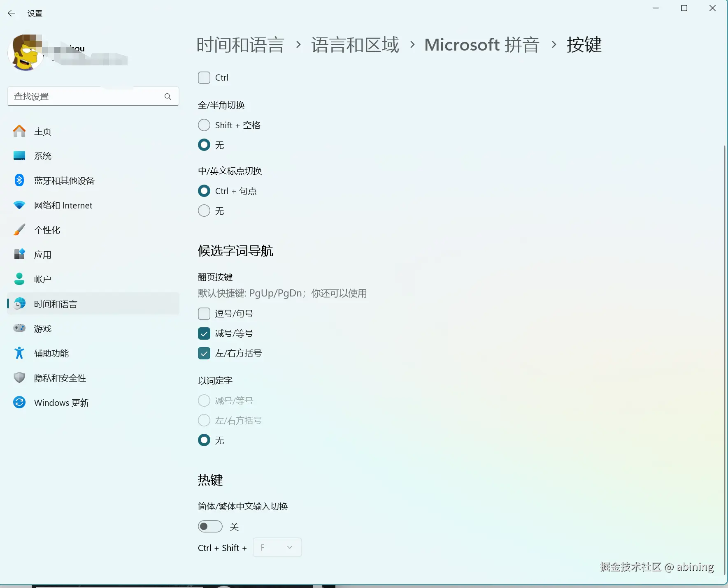Enable 逗号/句号 paging keys checkbox
This screenshot has height=588, width=728.
coord(204,313)
